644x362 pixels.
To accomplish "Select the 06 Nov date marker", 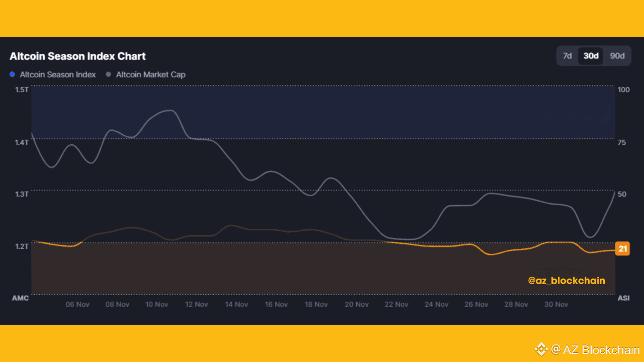I will click(77, 304).
